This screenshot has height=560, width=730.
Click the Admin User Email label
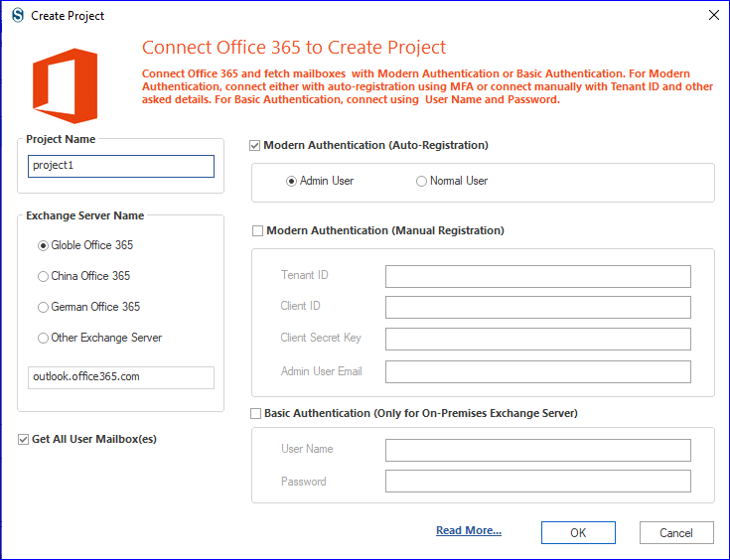[x=321, y=371]
